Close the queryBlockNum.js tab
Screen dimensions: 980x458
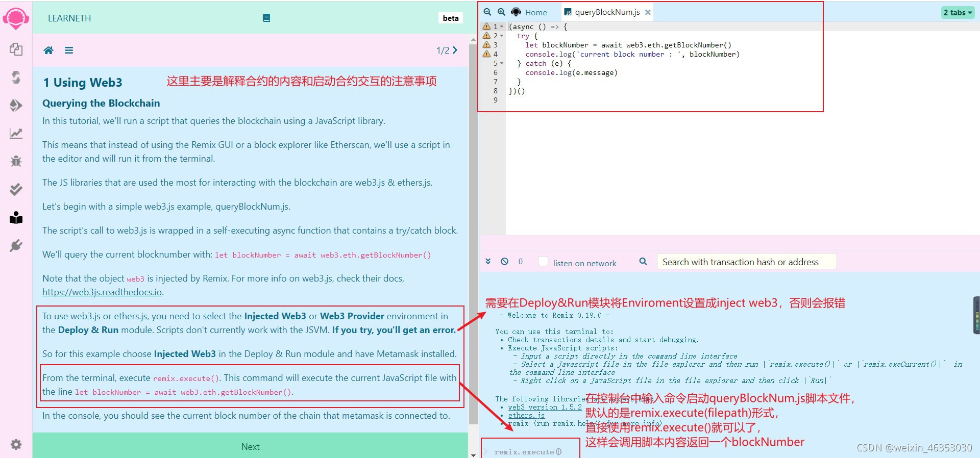(648, 12)
